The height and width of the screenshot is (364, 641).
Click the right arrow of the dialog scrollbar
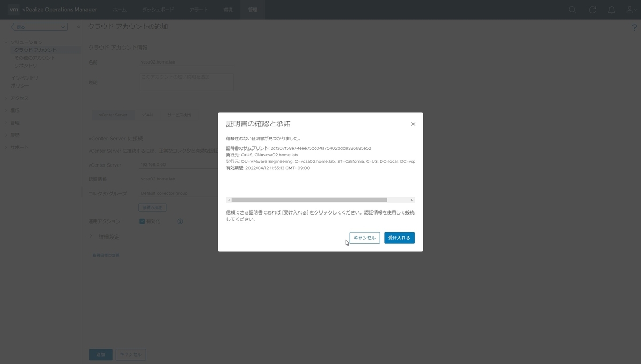(x=412, y=200)
